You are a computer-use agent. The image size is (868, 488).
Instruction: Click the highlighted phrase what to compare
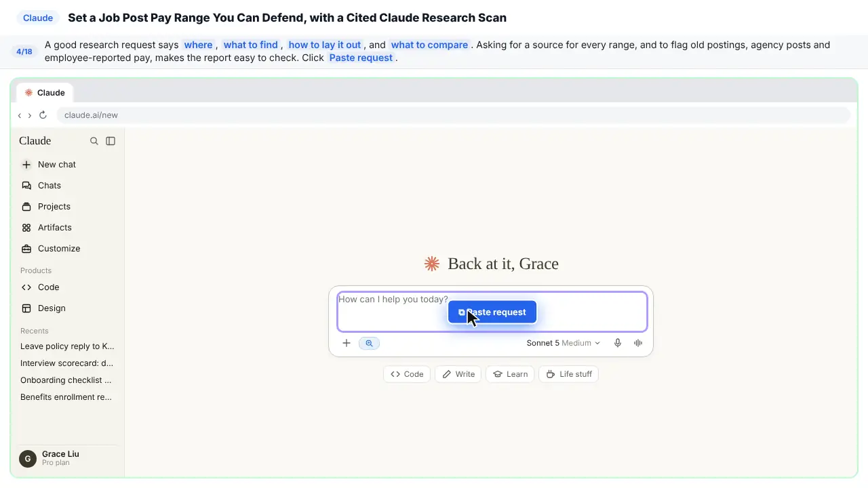430,45
